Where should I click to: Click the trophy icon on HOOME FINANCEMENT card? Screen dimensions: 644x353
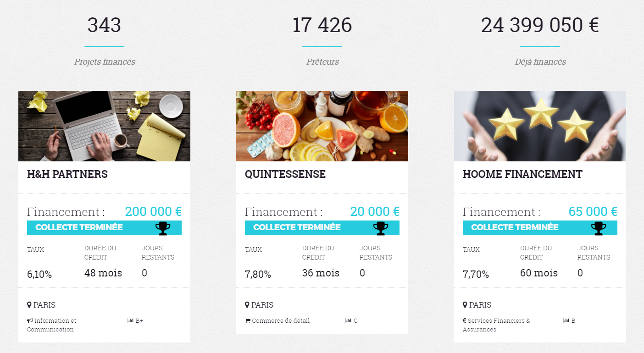(x=599, y=228)
